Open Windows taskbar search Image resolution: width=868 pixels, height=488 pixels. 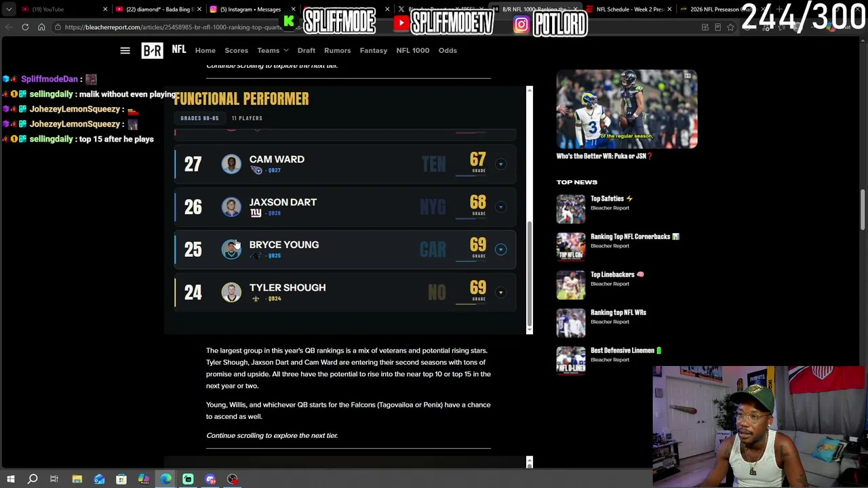(x=33, y=479)
